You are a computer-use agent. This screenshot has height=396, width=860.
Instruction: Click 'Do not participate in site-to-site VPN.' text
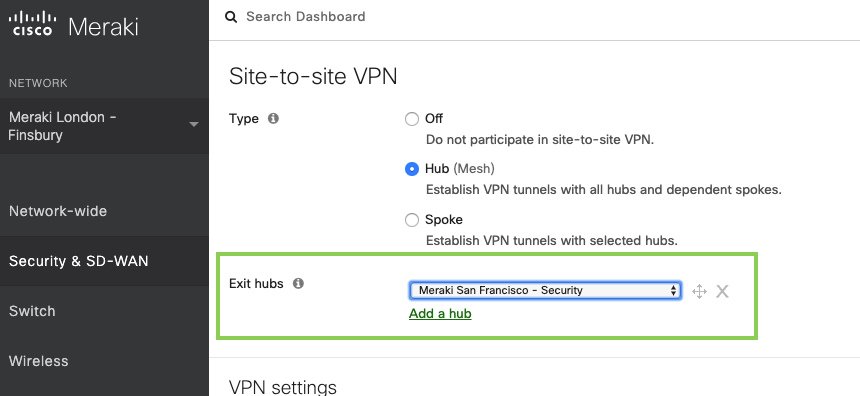[540, 139]
